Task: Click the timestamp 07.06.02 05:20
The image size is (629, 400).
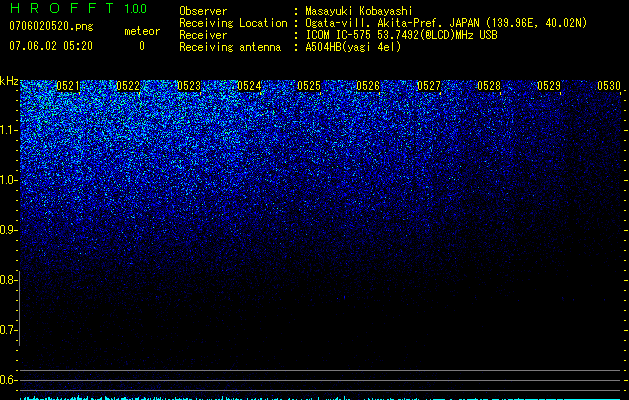Action: [x=51, y=46]
